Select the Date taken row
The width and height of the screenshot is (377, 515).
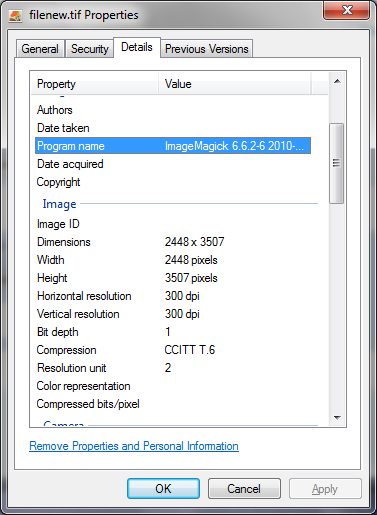coord(173,128)
